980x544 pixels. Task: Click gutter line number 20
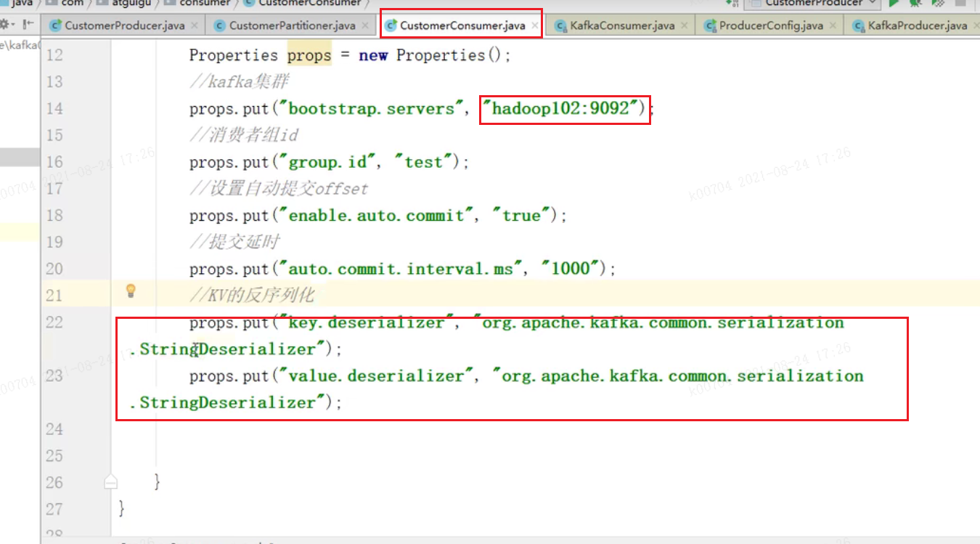click(54, 269)
